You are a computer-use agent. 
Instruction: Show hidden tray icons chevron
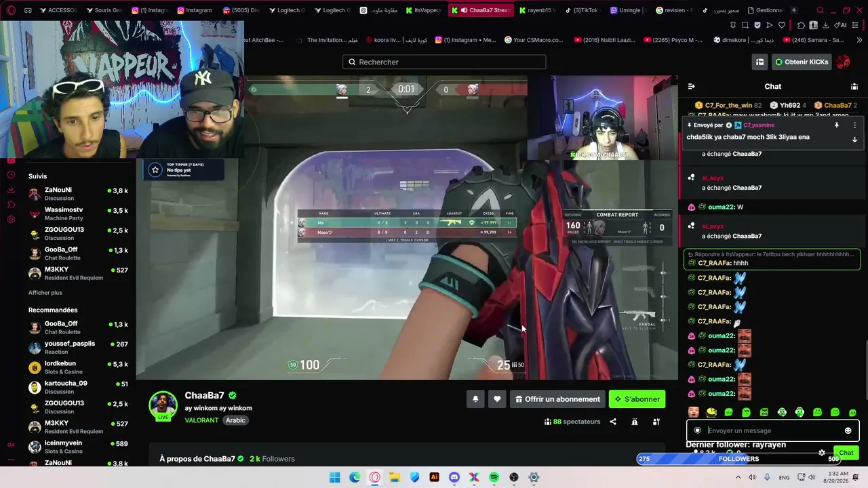[738, 477]
